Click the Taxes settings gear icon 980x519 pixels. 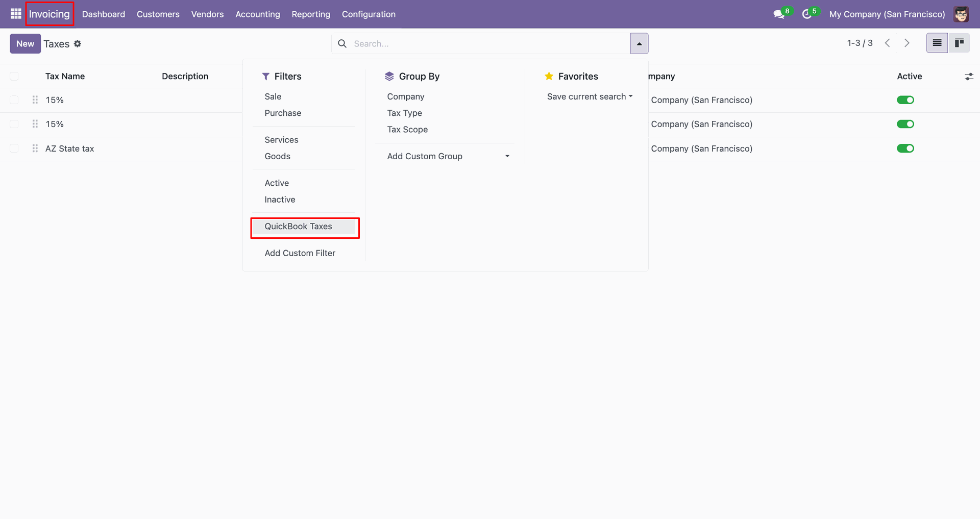click(78, 44)
